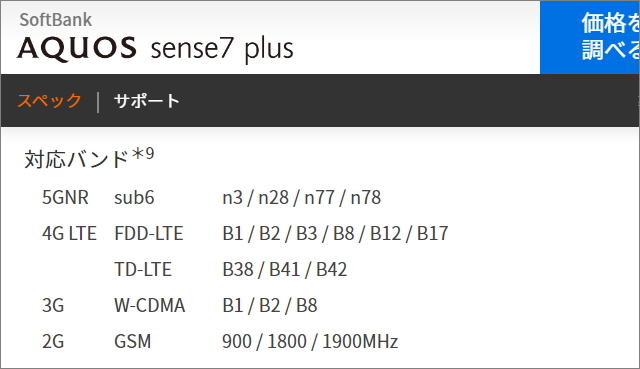The height and width of the screenshot is (369, 640).
Task: Select the FDD-LTE label
Action: point(149,233)
